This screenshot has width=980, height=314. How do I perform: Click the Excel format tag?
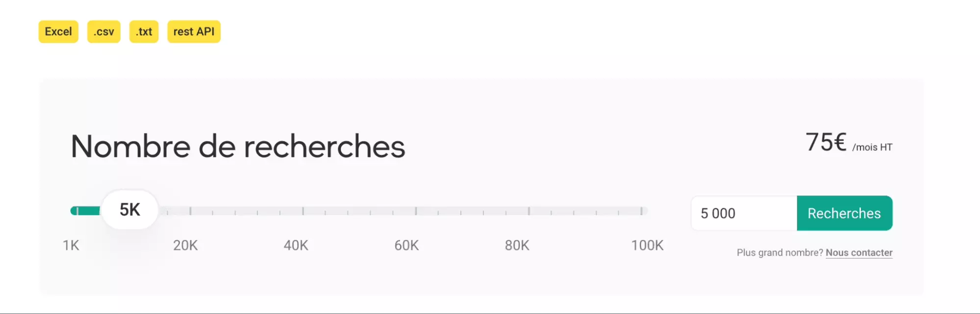(58, 32)
